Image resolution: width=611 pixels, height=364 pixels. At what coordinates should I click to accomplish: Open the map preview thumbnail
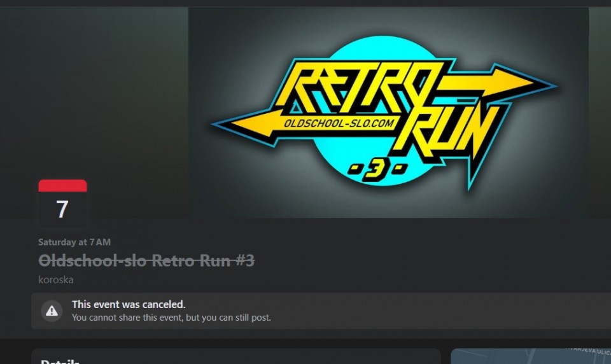(x=531, y=356)
